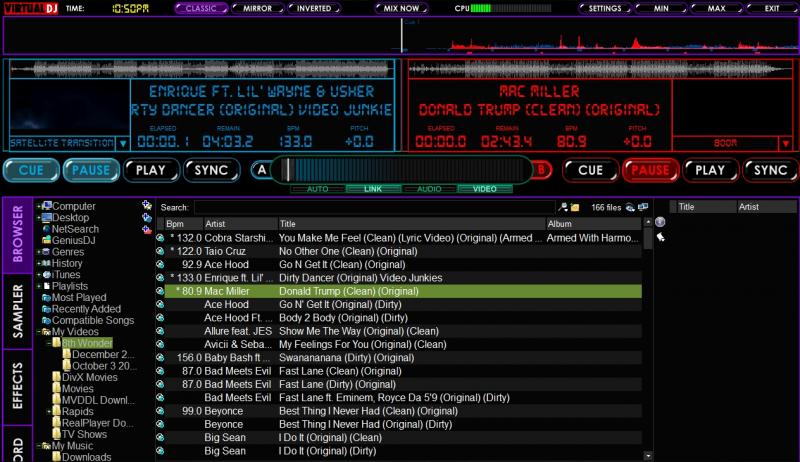
Task: Toggle the AUDIO crossfader option
Action: point(429,189)
